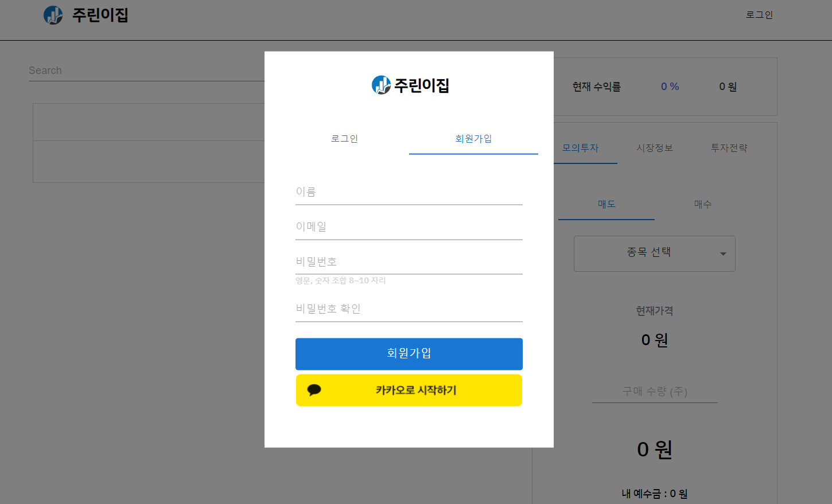Click the 주린이집 logo in the header
This screenshot has height=504, width=832.
[x=85, y=15]
